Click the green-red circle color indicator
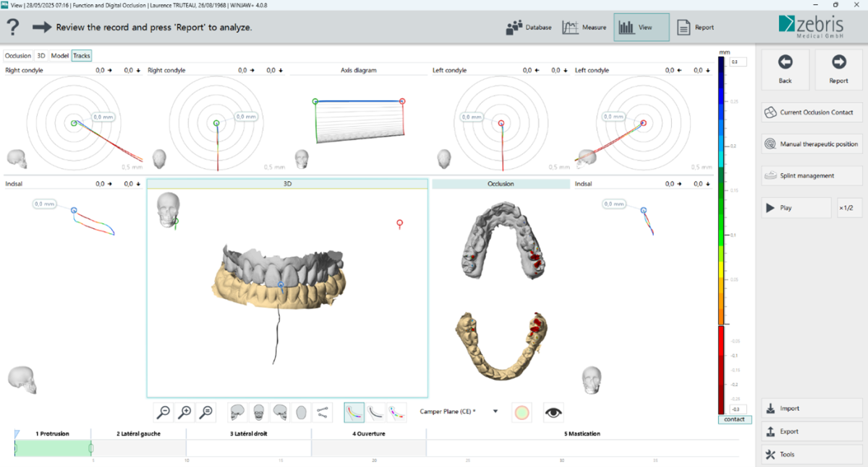Viewport: 868px width, 467px height. tap(522, 412)
